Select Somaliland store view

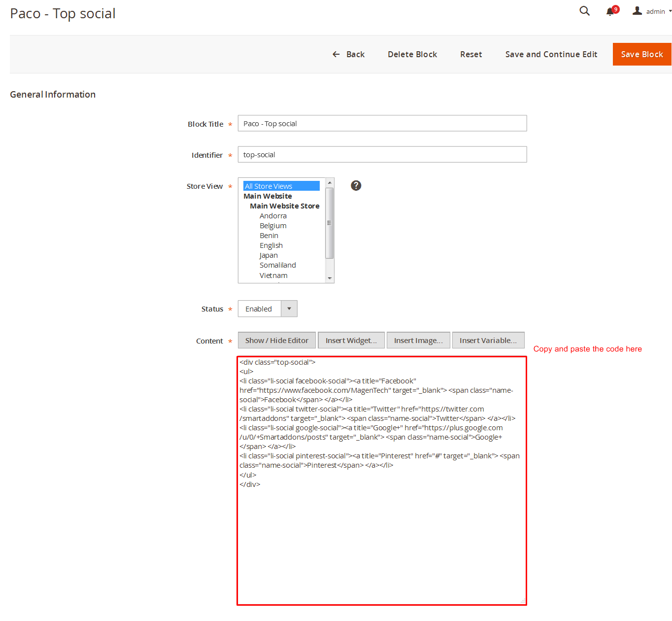[278, 265]
